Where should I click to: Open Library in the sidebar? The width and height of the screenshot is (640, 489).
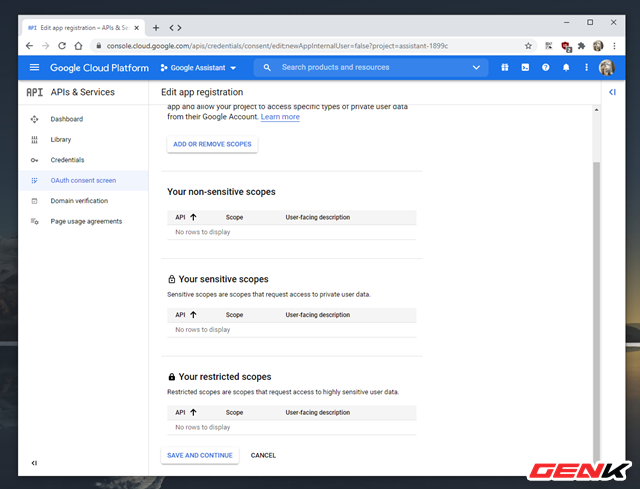(84, 140)
